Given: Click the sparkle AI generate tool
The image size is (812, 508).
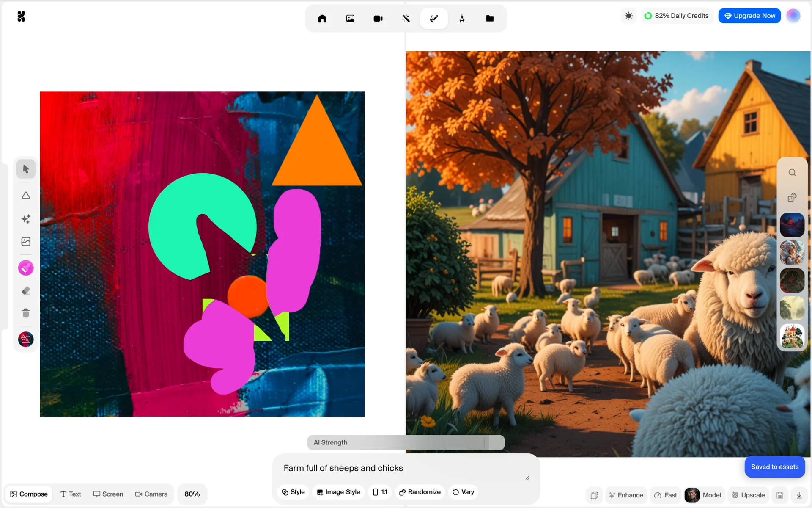Looking at the screenshot, I should pyautogui.click(x=26, y=219).
